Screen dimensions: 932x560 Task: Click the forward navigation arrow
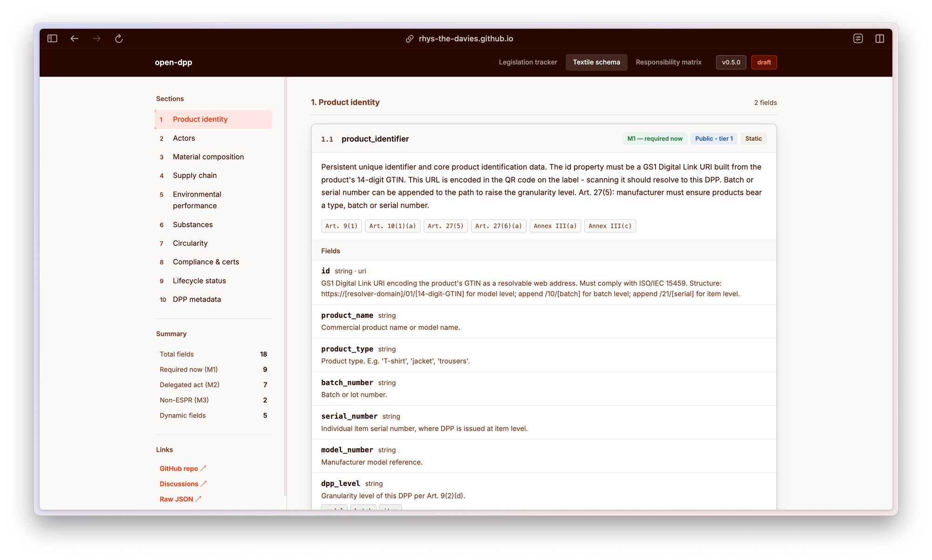[96, 39]
